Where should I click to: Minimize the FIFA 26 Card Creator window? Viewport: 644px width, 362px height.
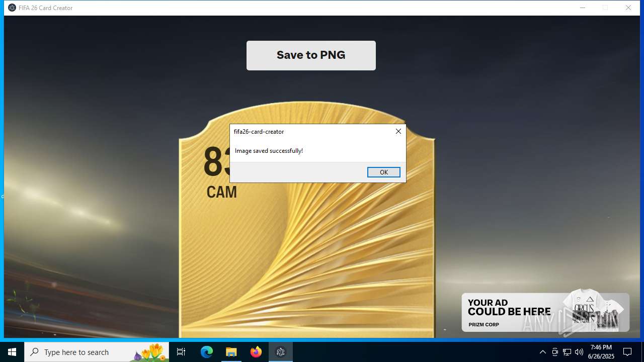click(x=582, y=8)
